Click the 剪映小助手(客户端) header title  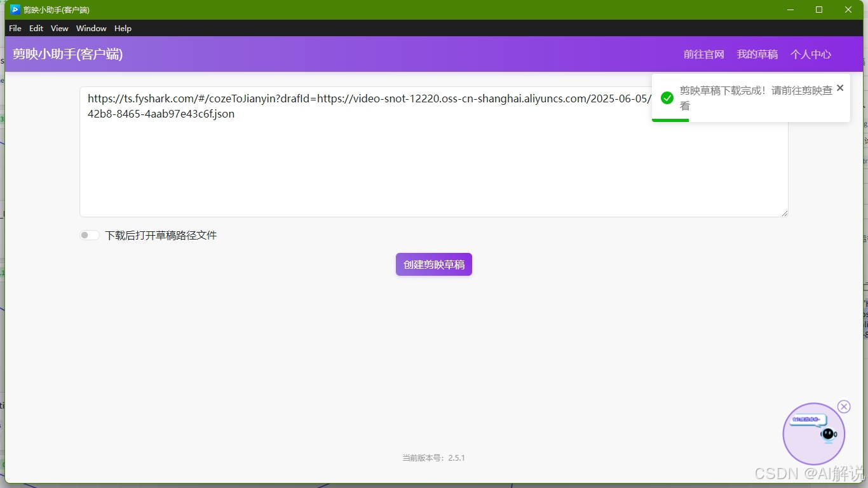(67, 55)
